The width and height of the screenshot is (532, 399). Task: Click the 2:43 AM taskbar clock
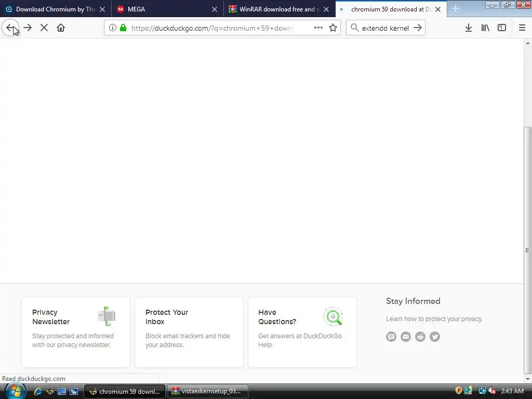click(x=512, y=391)
